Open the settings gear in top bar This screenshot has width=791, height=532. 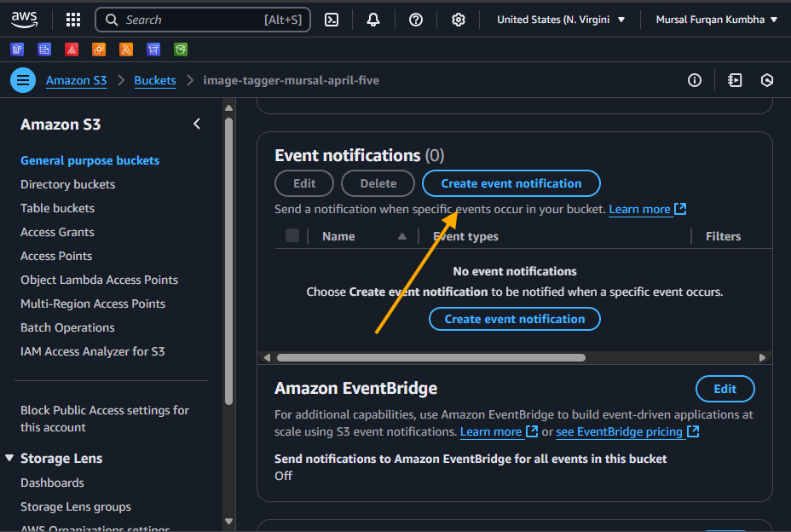click(x=458, y=20)
